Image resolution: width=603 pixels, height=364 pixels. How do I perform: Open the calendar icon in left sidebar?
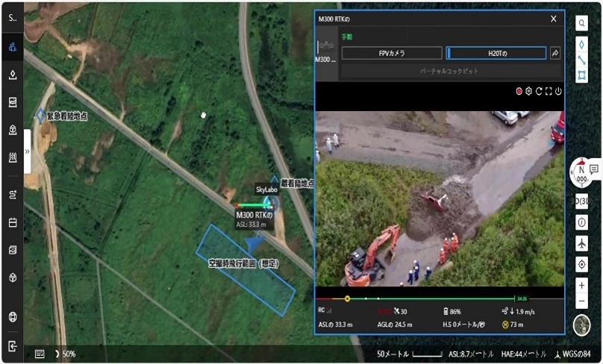tap(13, 222)
